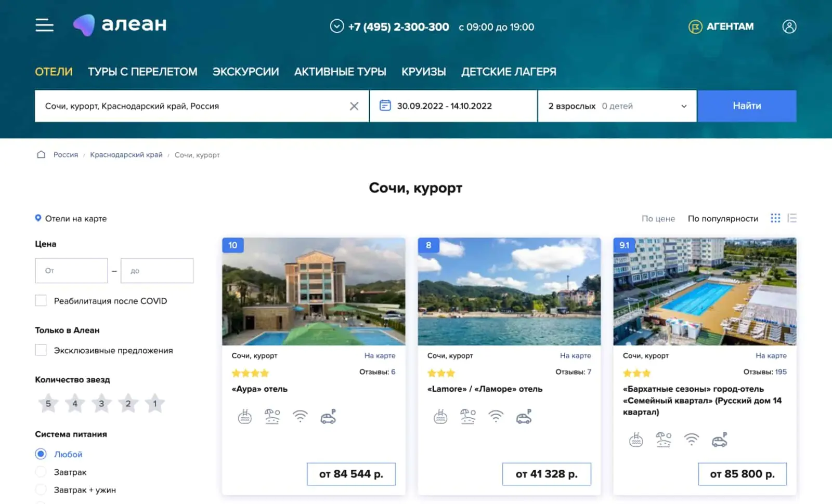The height and width of the screenshot is (504, 832).
Task: Click the Алеан logo
Action: [x=120, y=25]
